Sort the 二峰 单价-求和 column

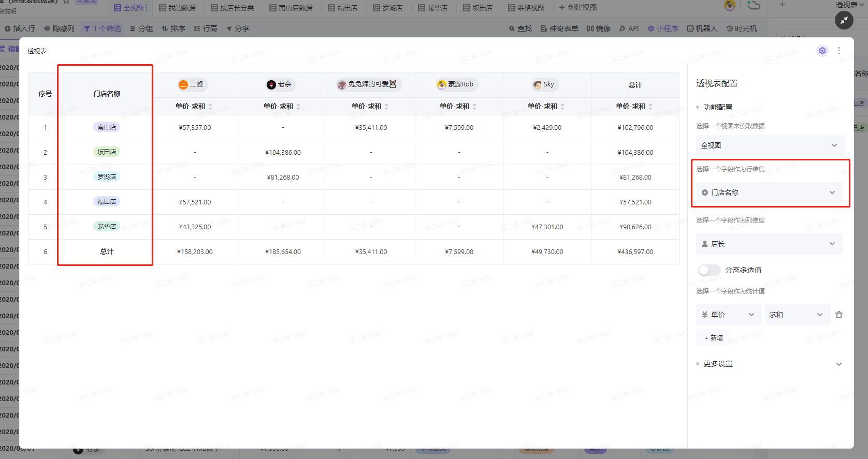pyautogui.click(x=210, y=107)
